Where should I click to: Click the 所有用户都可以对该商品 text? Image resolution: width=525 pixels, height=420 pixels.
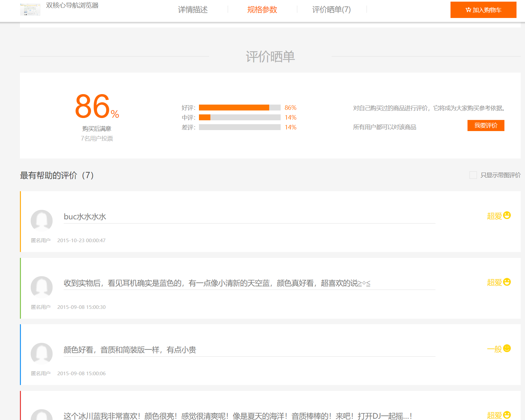pos(385,127)
